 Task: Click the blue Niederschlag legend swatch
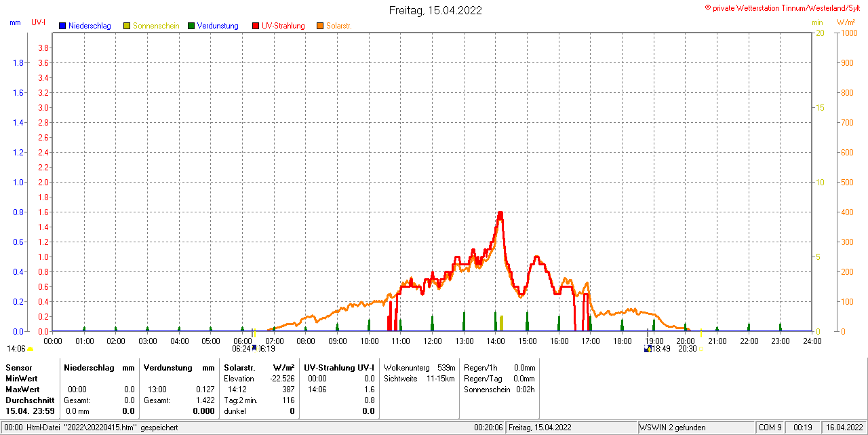pos(62,26)
